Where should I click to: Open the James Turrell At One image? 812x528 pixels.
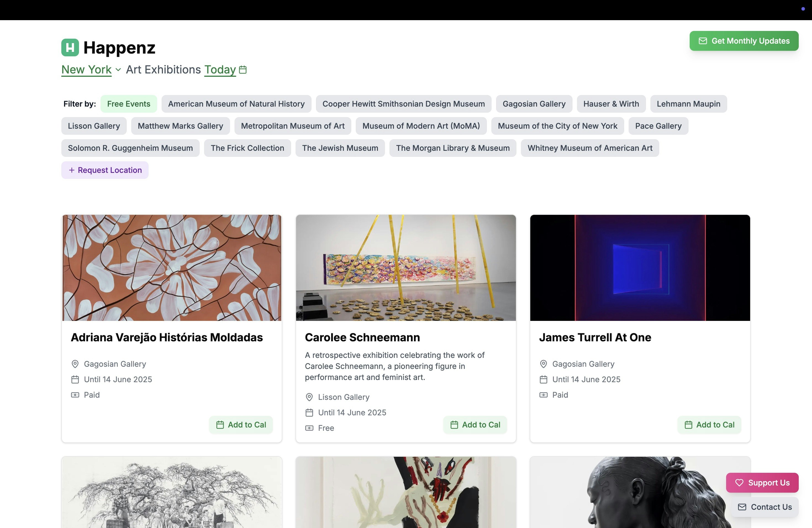click(x=640, y=268)
